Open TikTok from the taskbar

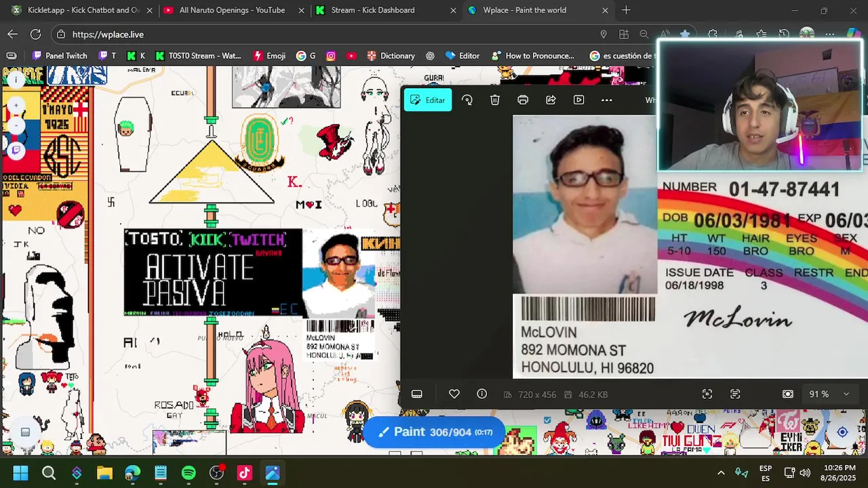(x=244, y=473)
